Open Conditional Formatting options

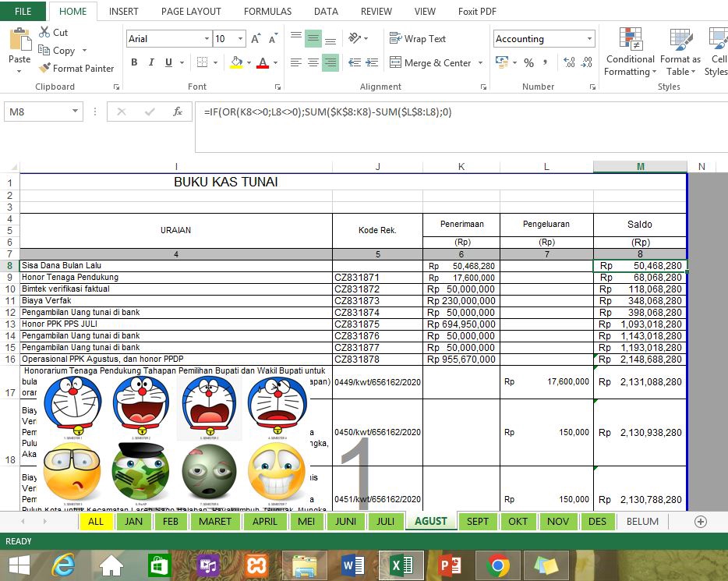pyautogui.click(x=629, y=55)
